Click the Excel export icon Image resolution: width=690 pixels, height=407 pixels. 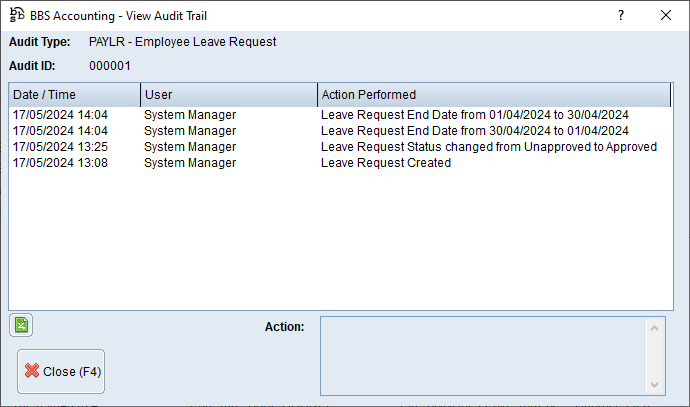pyautogui.click(x=21, y=324)
